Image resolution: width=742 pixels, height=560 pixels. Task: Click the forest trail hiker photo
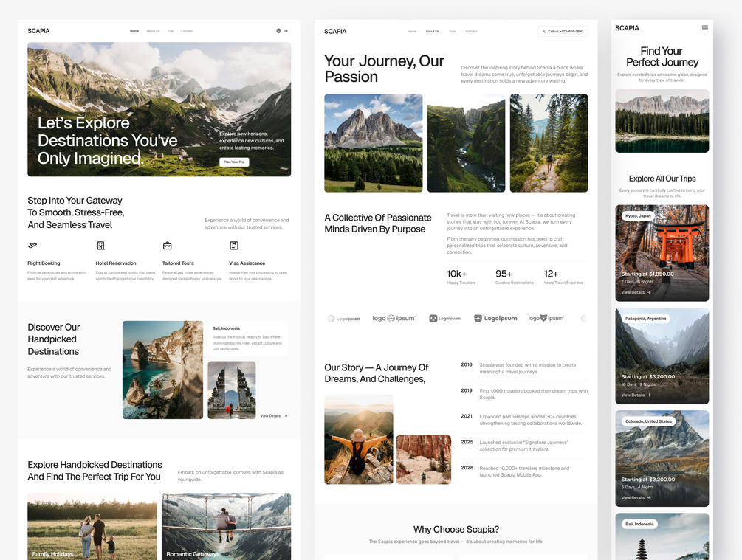[x=549, y=143]
